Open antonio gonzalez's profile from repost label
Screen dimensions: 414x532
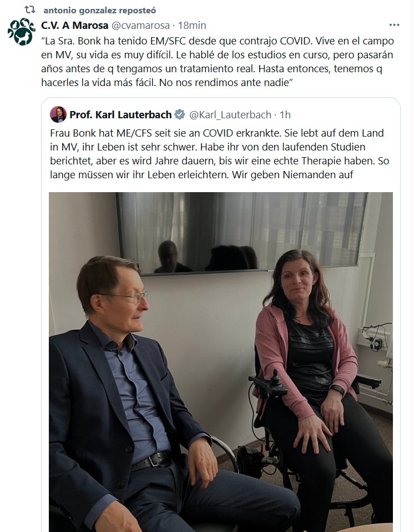click(x=99, y=10)
